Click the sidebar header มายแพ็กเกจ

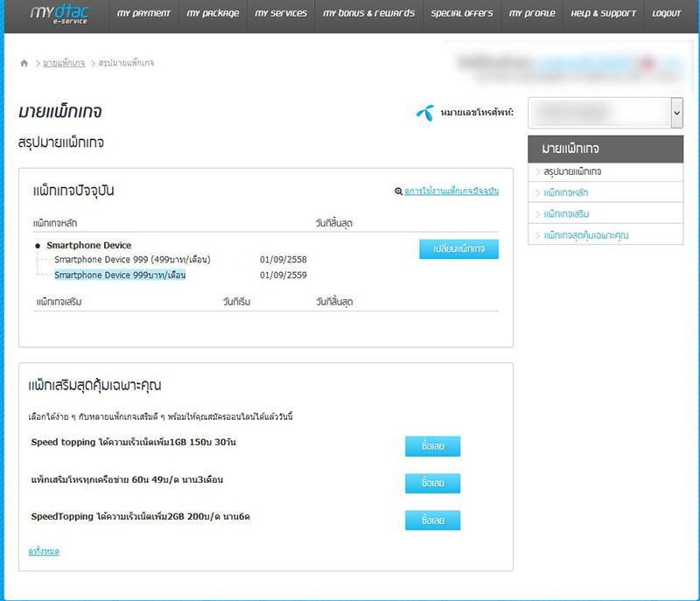605,149
